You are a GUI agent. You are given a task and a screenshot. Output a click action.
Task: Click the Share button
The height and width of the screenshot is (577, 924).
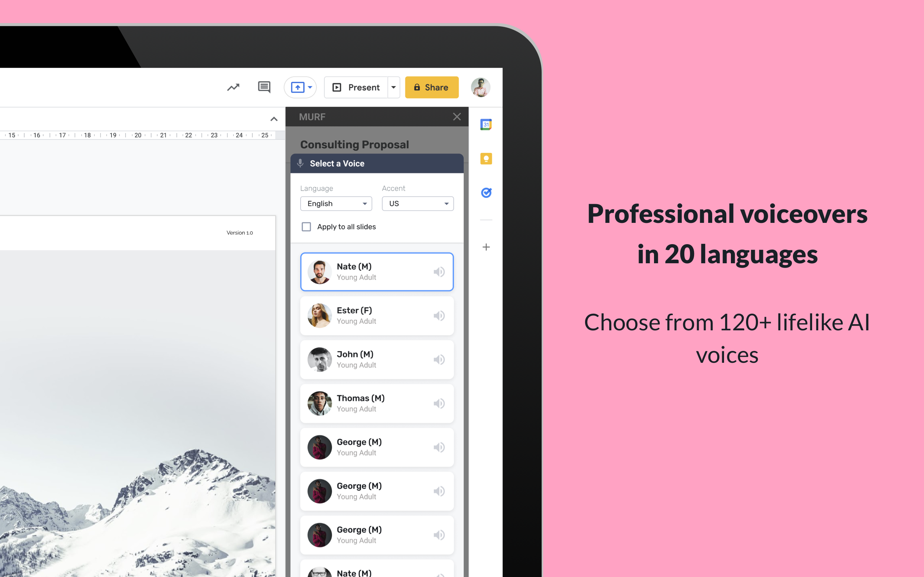tap(432, 87)
